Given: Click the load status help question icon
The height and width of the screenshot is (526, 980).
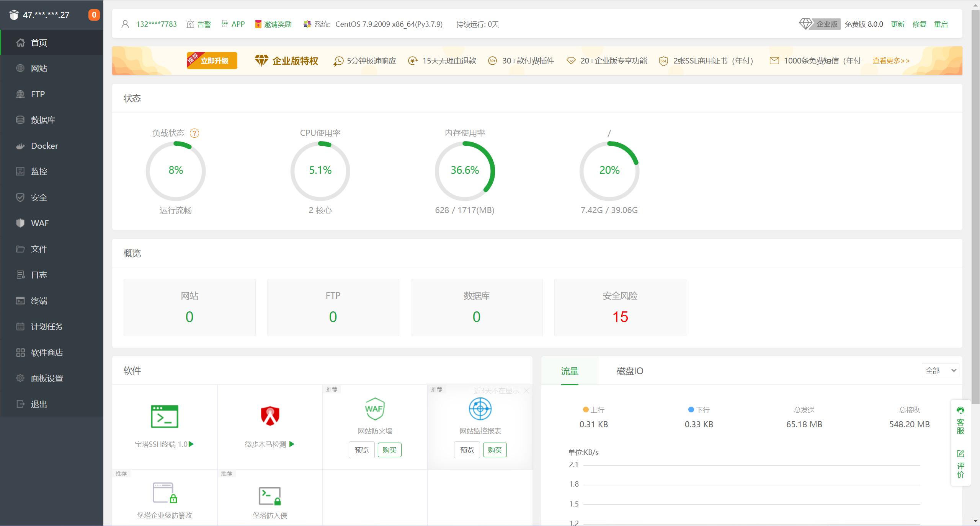Looking at the screenshot, I should [194, 133].
